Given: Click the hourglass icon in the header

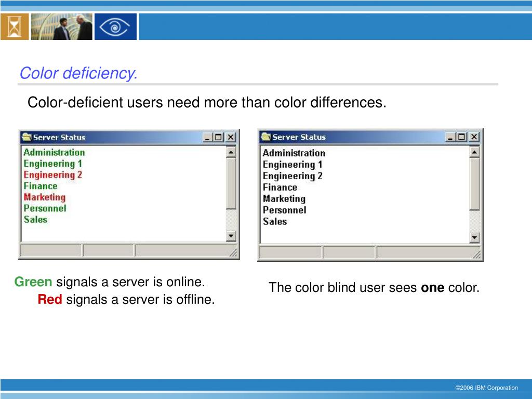Looking at the screenshot, I should tap(15, 27).
